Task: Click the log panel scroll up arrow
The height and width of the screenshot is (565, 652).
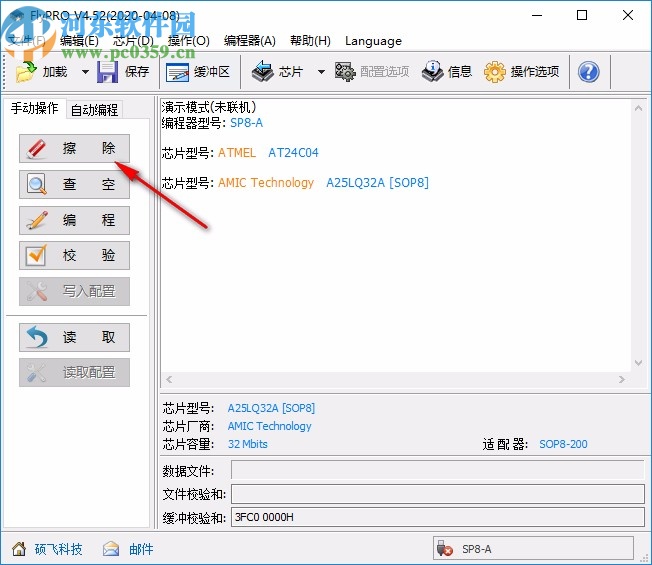Action: coord(638,108)
